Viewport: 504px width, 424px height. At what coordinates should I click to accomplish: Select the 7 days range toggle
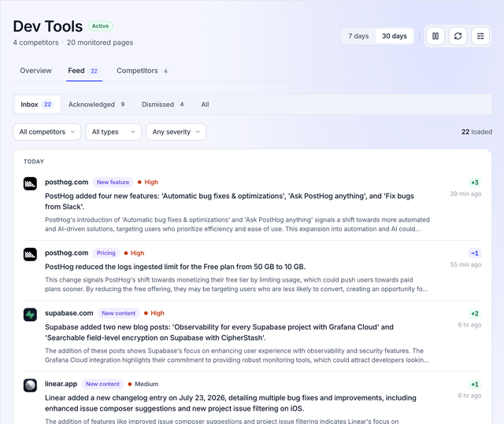(358, 36)
